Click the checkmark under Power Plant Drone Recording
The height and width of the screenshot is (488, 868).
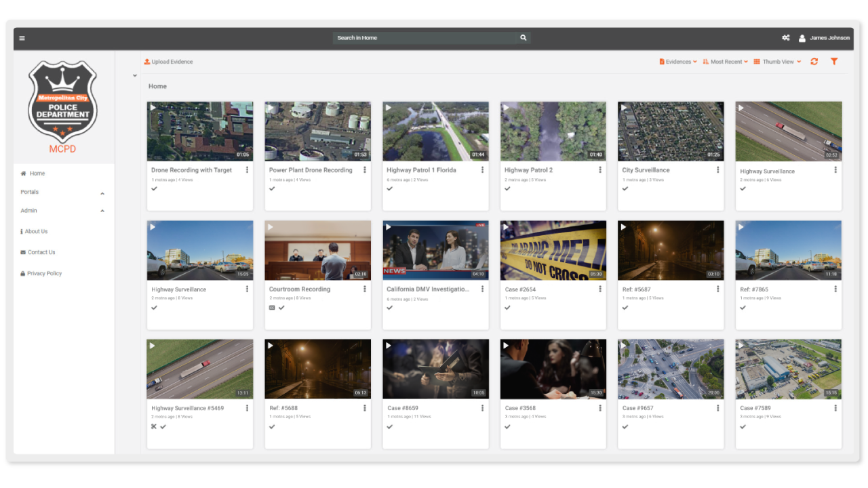pos(272,188)
